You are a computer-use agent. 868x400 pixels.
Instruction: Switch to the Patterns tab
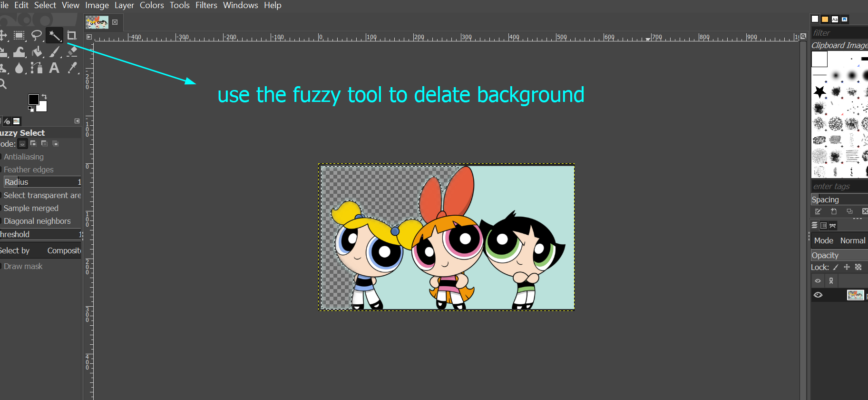click(x=825, y=19)
